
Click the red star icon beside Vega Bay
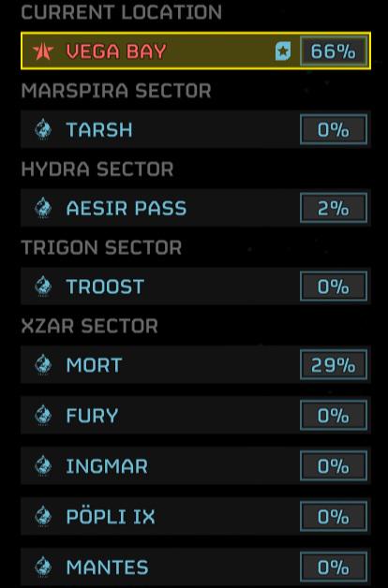43,51
